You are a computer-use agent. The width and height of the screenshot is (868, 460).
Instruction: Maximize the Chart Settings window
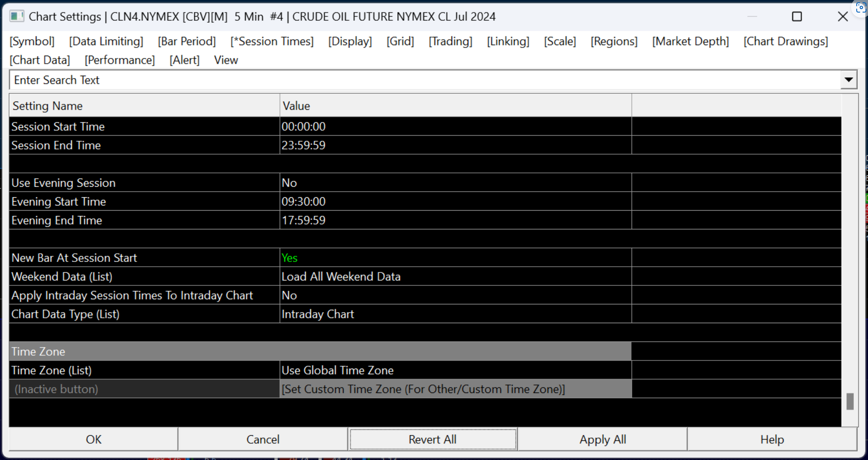797,16
